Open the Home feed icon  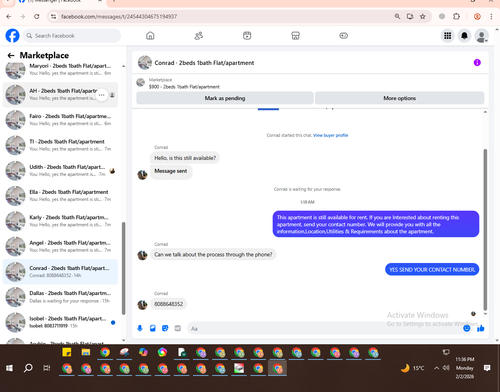[x=150, y=36]
